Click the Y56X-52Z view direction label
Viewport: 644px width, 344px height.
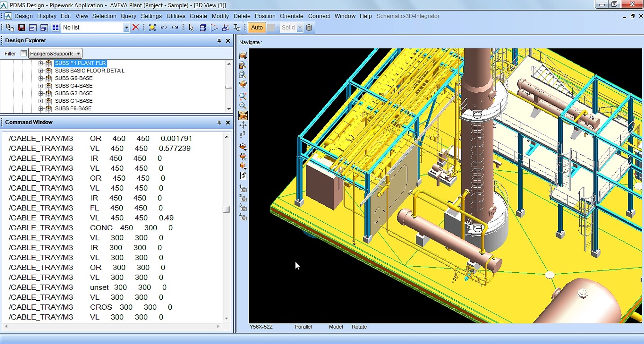261,327
